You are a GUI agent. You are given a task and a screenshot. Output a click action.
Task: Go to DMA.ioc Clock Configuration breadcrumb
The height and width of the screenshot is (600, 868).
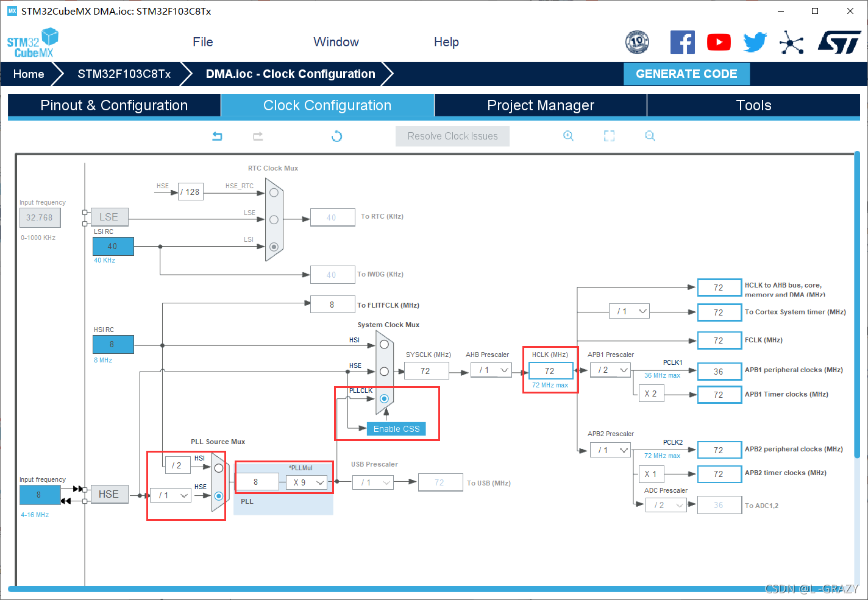[x=291, y=74]
